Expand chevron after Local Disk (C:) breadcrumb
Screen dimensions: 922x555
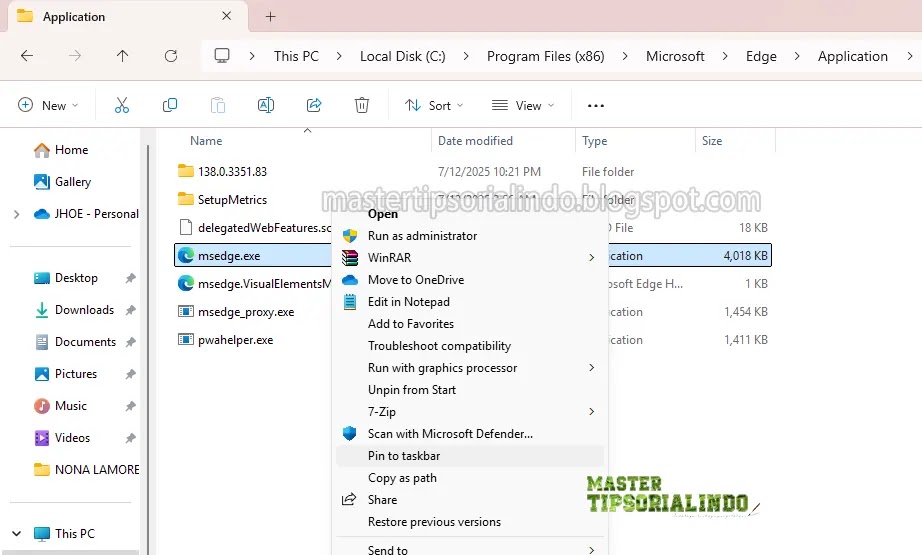pyautogui.click(x=466, y=56)
